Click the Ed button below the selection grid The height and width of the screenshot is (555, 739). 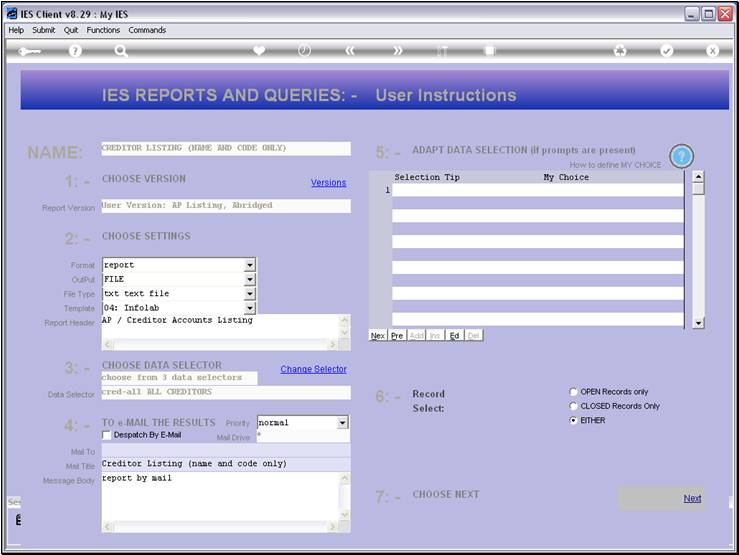[x=454, y=335]
